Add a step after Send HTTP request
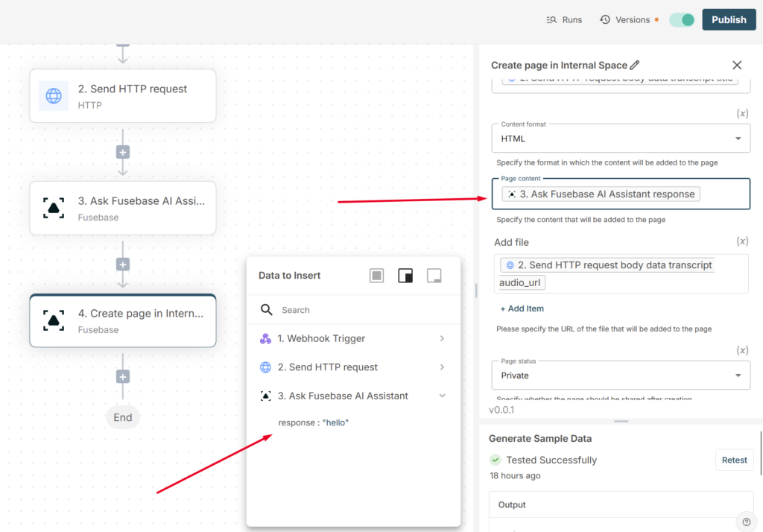The image size is (763, 532). (123, 152)
